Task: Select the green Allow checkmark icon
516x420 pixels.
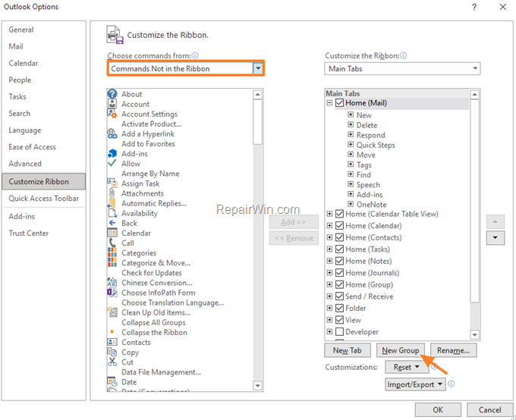Action: tap(112, 163)
